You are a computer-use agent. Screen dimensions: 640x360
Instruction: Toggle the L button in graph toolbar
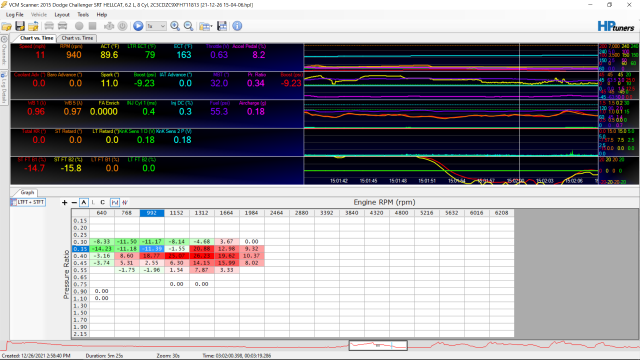point(93,202)
